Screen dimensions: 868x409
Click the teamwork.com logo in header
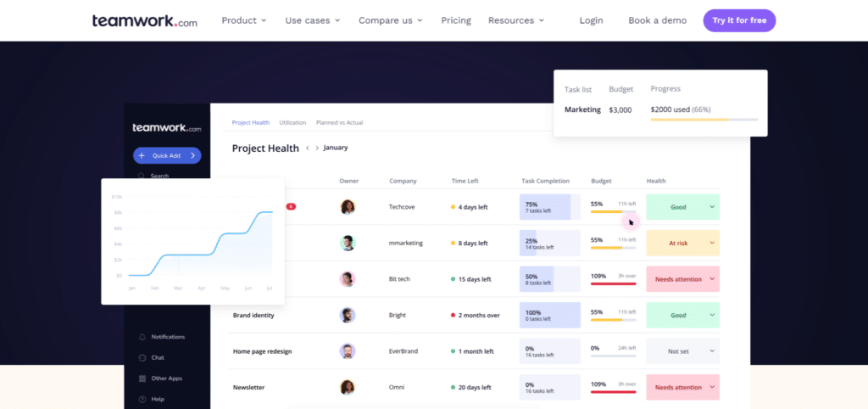pos(144,21)
